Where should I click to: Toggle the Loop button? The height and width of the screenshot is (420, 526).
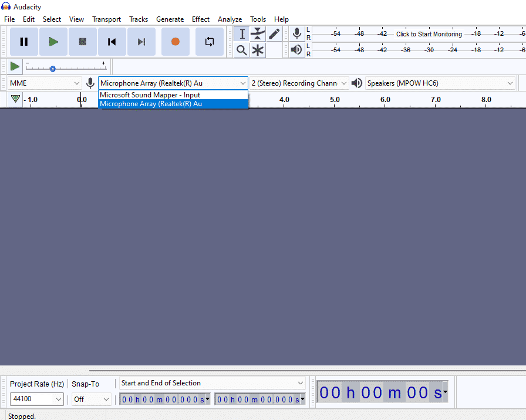210,42
